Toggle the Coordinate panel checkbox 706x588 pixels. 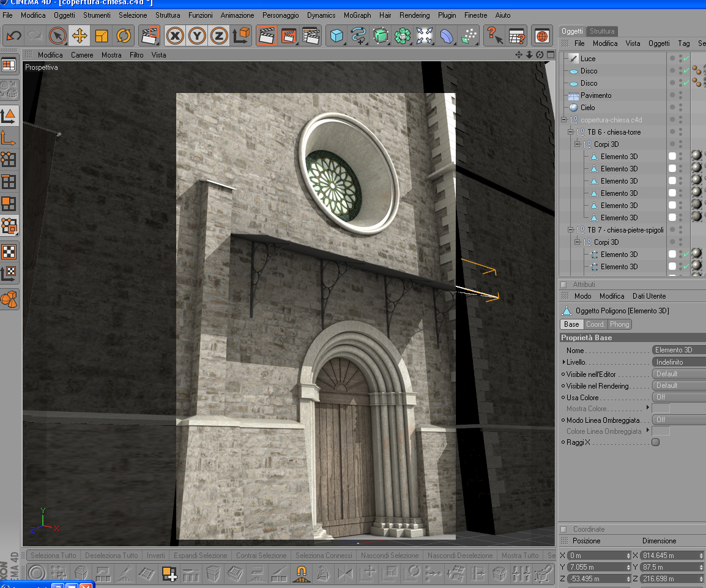[x=563, y=529]
